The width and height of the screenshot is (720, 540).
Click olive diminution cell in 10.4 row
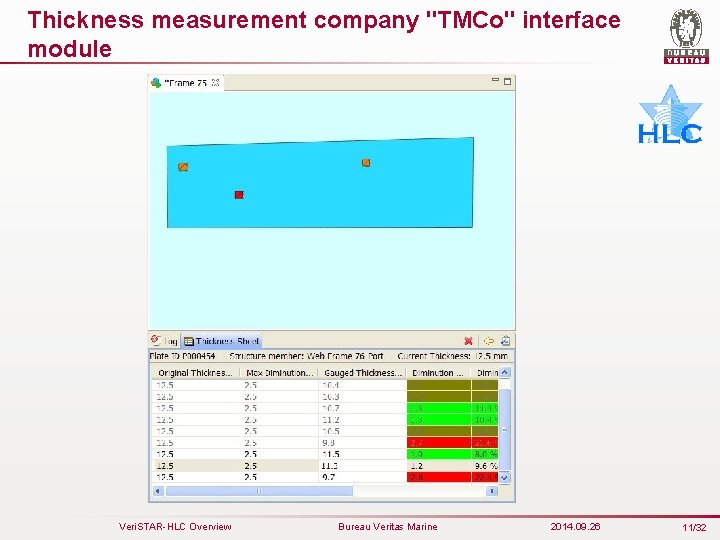click(439, 385)
